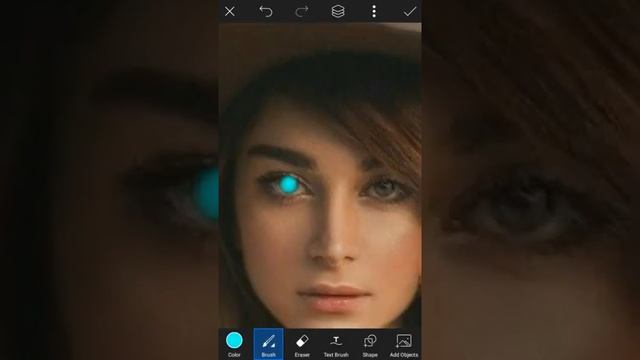The width and height of the screenshot is (640, 360).
Task: Open the three-dot more options menu
Action: tap(374, 11)
